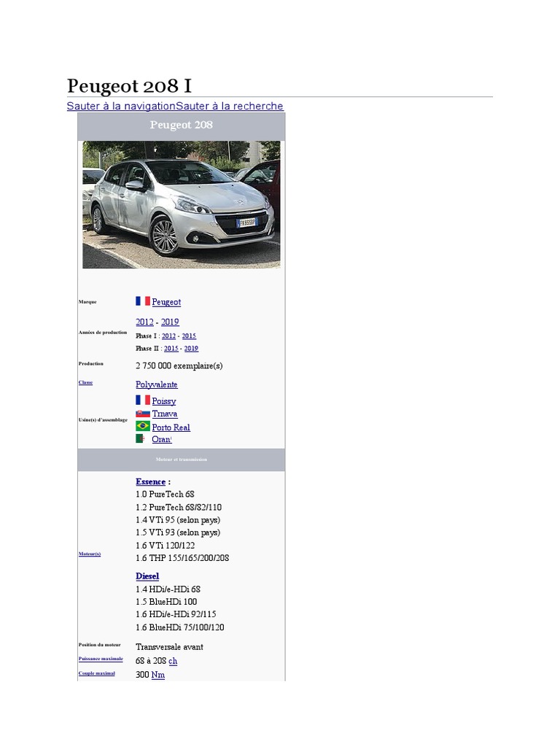The height and width of the screenshot is (747, 560).
Task: Select the '2 750 000 exemplaire(s)' production value
Action: pos(179,365)
